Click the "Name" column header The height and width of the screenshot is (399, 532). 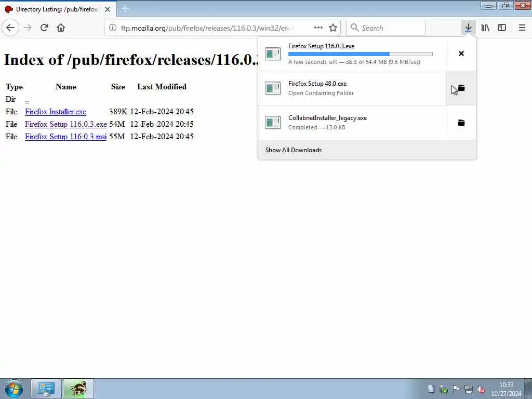coord(66,87)
